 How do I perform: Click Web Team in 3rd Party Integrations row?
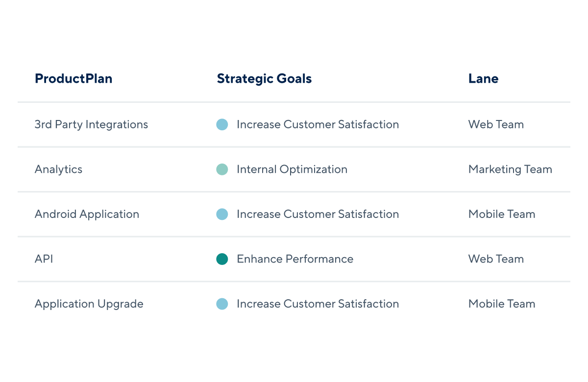tap(496, 124)
